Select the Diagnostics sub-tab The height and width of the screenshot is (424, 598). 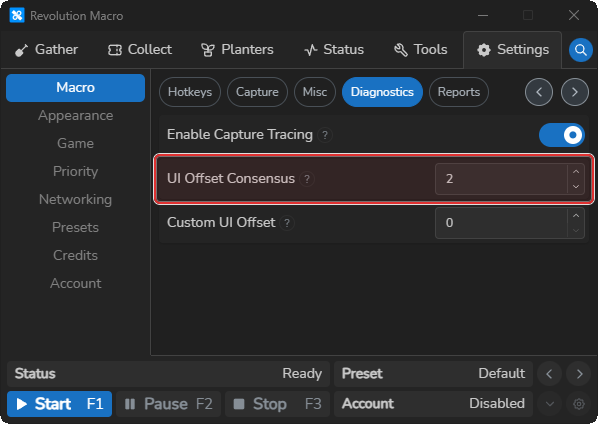coord(382,92)
